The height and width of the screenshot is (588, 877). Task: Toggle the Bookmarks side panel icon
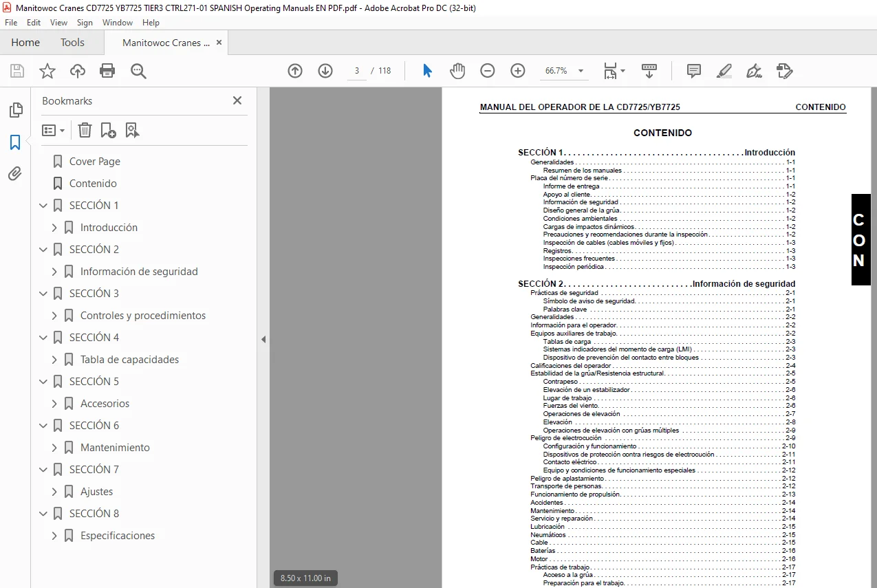click(x=15, y=142)
